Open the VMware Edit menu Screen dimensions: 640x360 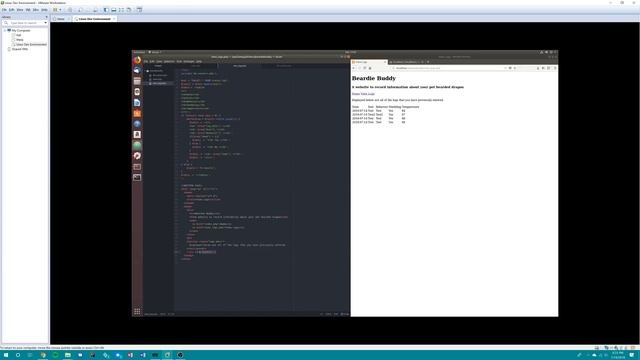pyautogui.click(x=11, y=10)
